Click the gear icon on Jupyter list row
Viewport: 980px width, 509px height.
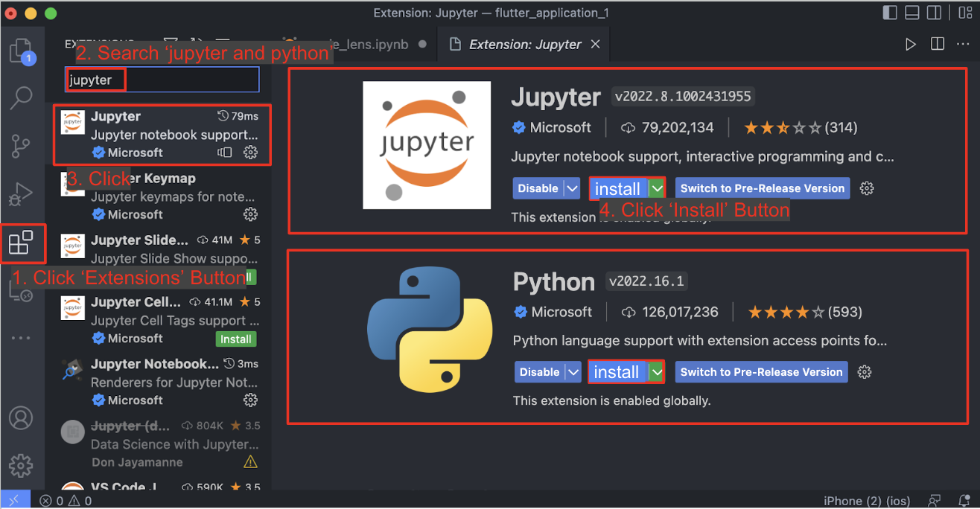pyautogui.click(x=251, y=153)
